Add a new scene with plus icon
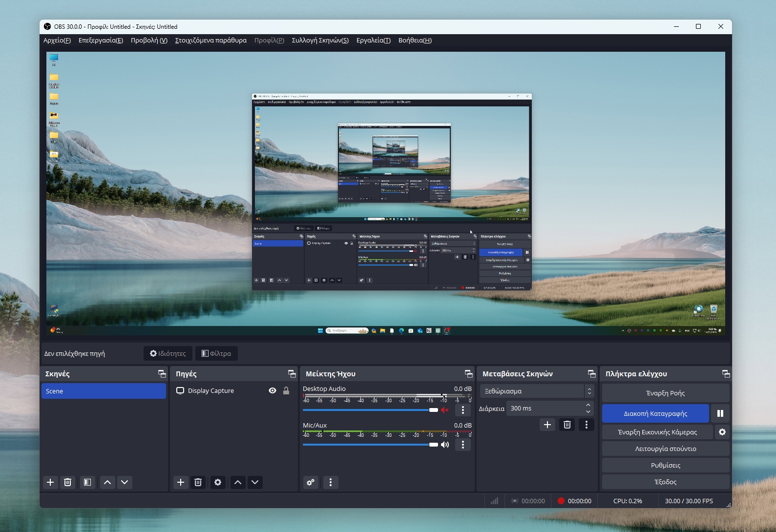The image size is (776, 532). 50,482
